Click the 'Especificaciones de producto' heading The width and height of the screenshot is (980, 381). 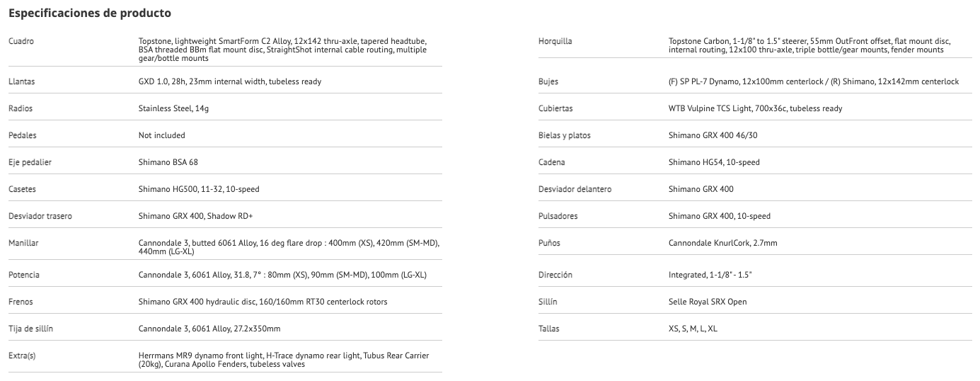pyautogui.click(x=90, y=13)
